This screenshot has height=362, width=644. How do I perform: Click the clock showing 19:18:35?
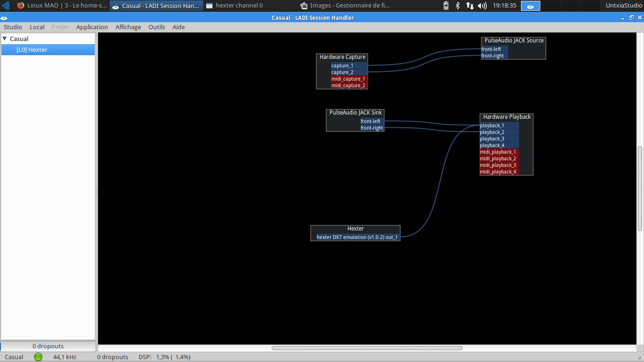pos(504,6)
